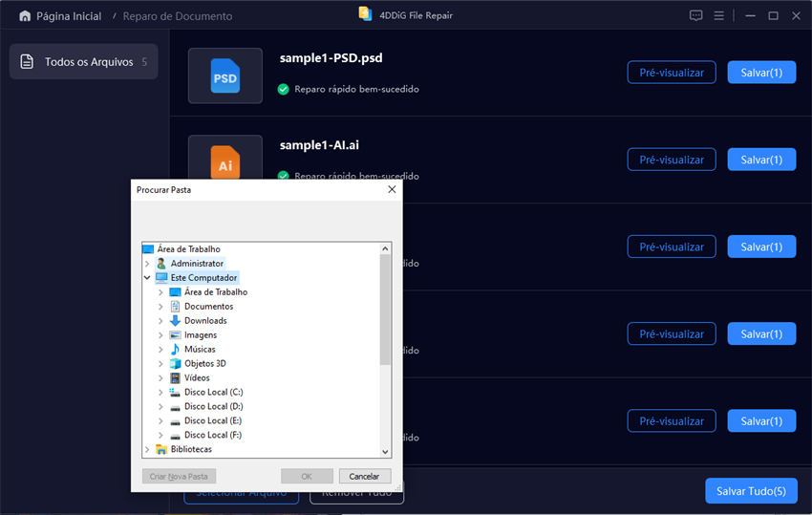Click Cancelar in Procurar Pasta dialog
Screen dimensions: 812x515
[364, 476]
